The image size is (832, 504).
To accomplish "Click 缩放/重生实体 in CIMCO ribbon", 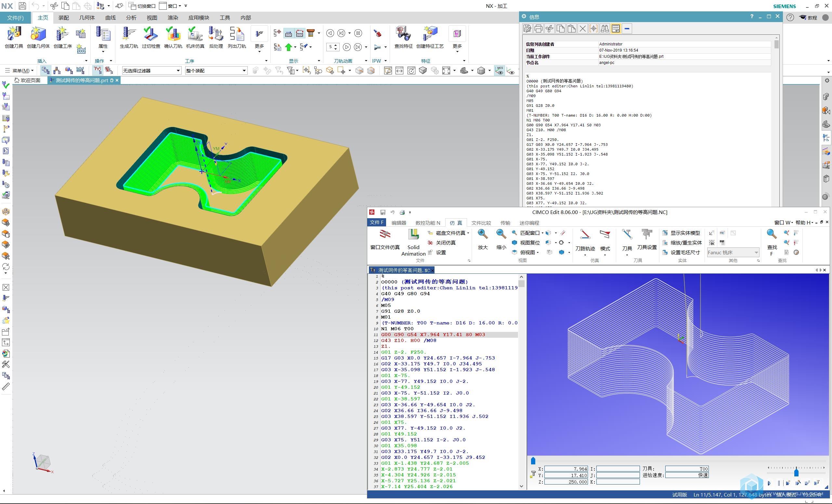I will [x=682, y=243].
